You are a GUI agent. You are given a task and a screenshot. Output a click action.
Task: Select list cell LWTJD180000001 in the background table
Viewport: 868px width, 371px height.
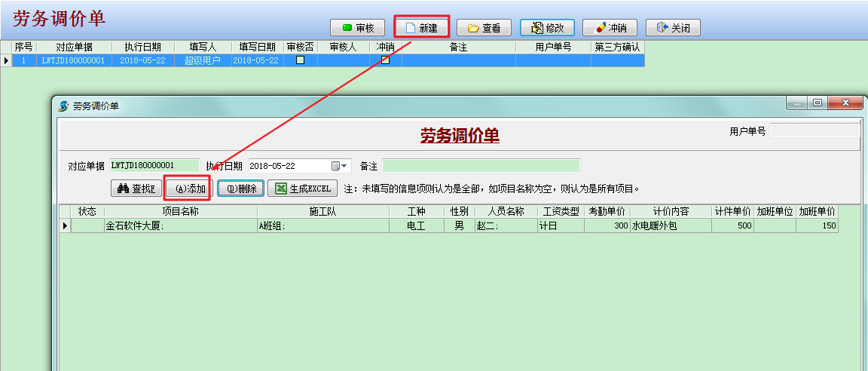pyautogui.click(x=74, y=60)
